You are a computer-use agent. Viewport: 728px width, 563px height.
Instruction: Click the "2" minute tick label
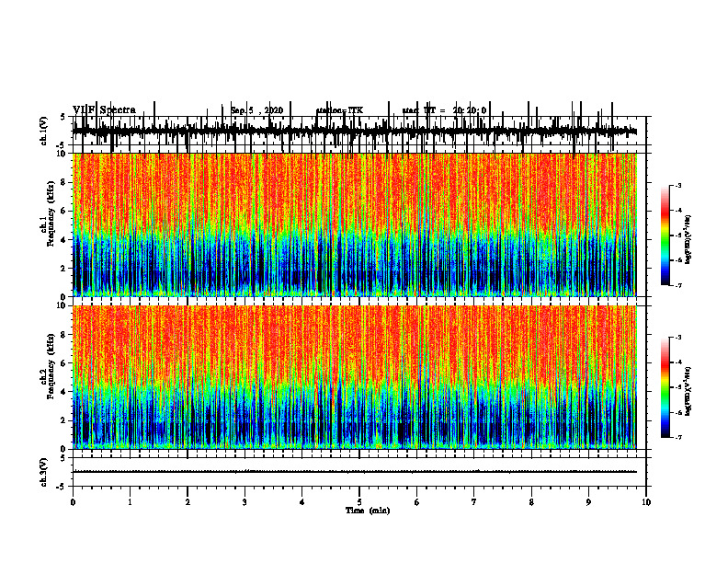pyautogui.click(x=188, y=502)
